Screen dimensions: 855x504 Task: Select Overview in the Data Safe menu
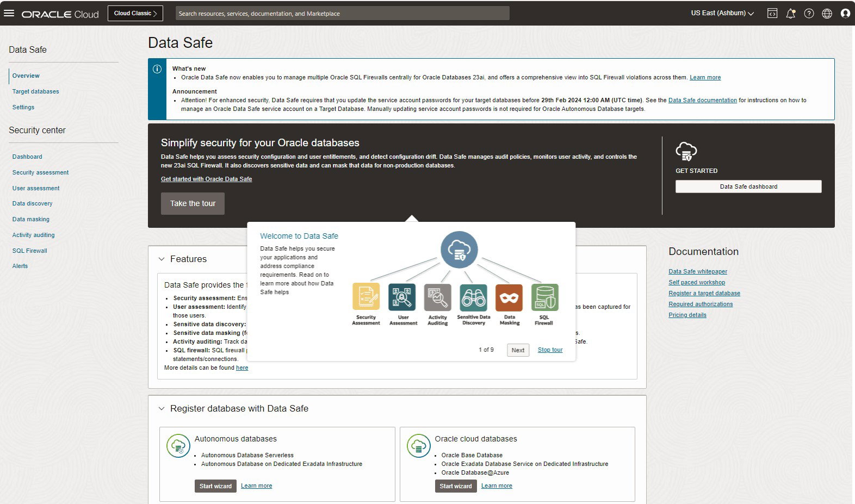coord(26,76)
